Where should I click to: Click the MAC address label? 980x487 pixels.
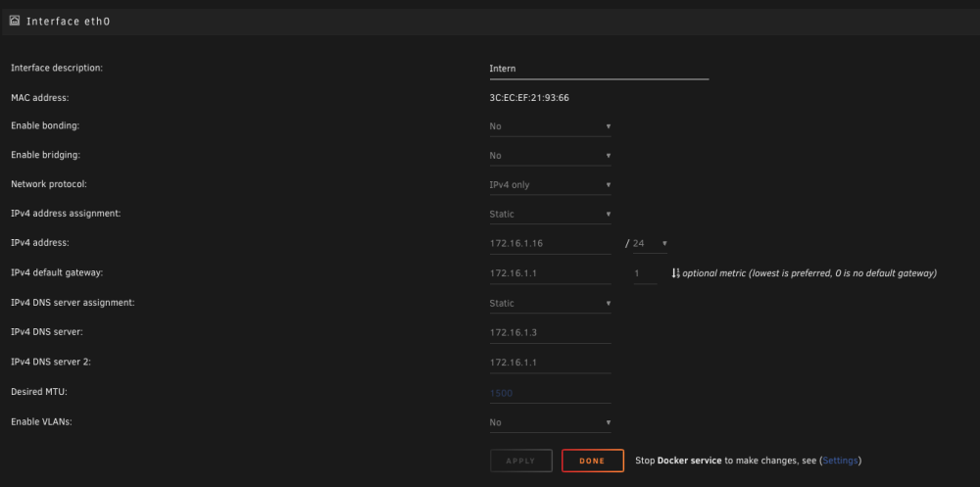click(40, 98)
